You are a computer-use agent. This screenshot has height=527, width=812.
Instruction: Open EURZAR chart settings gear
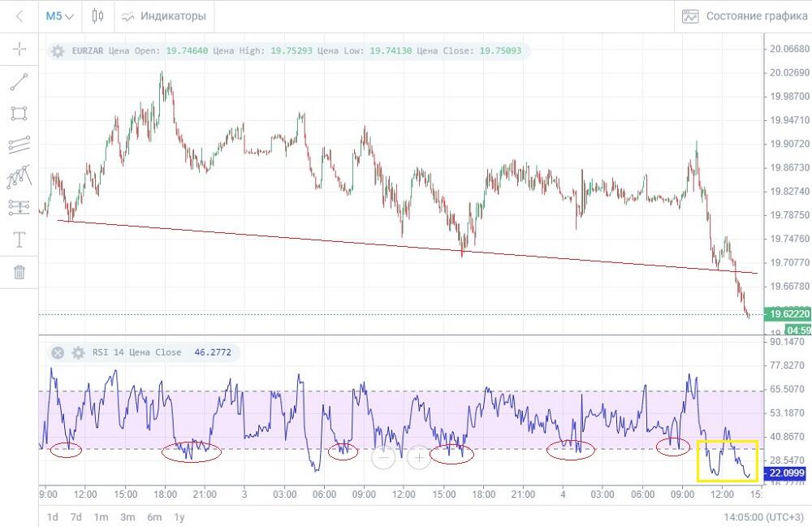(x=58, y=51)
